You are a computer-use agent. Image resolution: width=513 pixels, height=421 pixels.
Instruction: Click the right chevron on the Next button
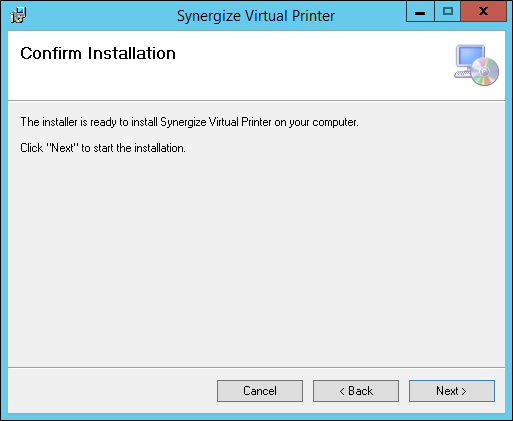[x=464, y=391]
